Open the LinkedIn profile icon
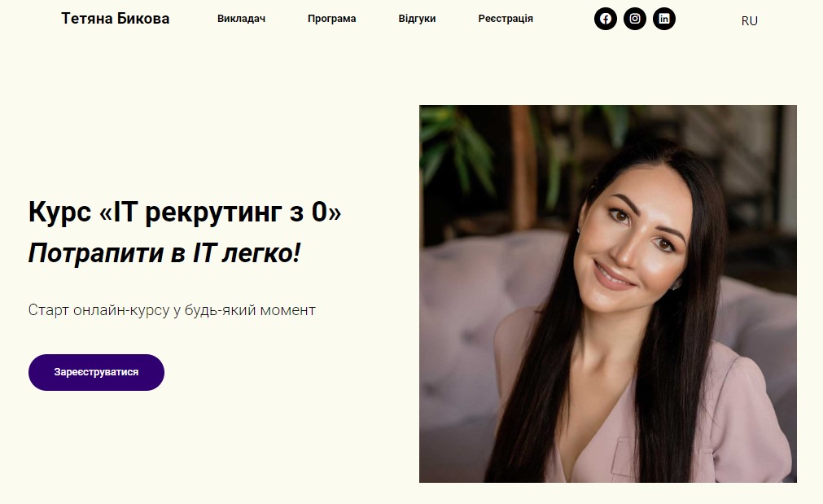The image size is (823, 504). (664, 19)
